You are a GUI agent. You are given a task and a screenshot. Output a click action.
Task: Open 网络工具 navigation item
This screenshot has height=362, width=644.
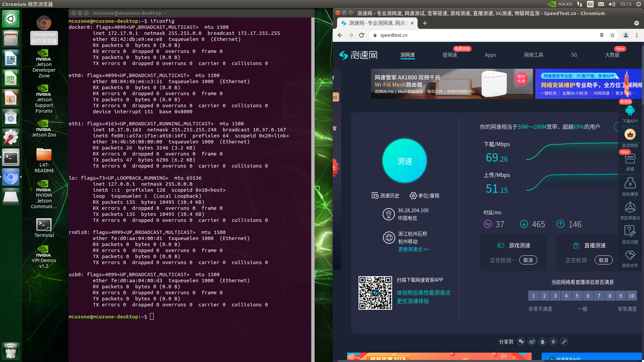[534, 55]
